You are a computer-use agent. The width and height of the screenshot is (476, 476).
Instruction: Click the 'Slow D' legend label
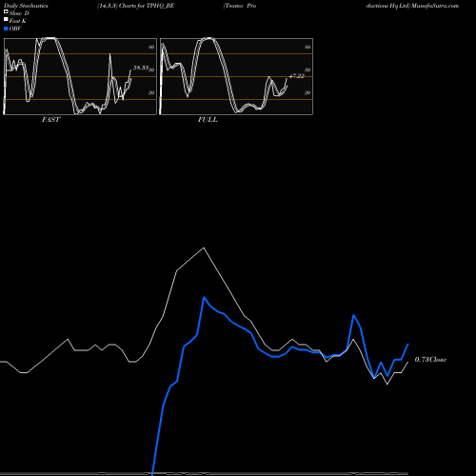pyautogui.click(x=19, y=13)
